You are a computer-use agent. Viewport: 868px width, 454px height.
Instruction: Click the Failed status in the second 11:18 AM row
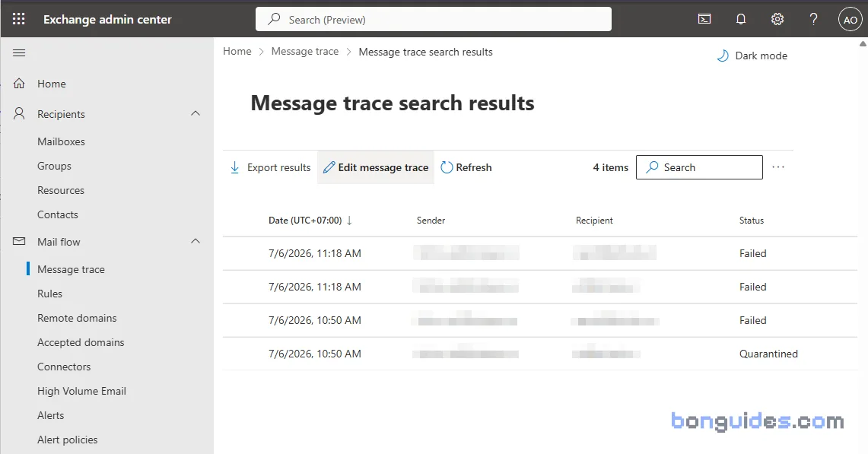click(753, 287)
